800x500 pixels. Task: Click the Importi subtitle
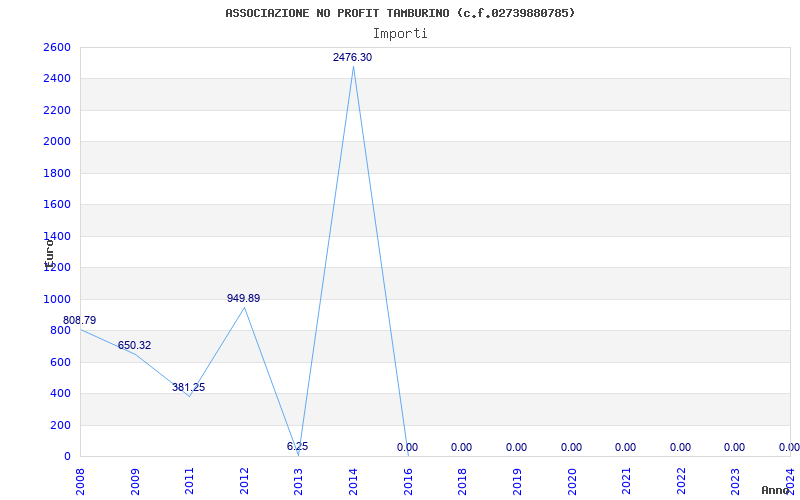(x=400, y=34)
